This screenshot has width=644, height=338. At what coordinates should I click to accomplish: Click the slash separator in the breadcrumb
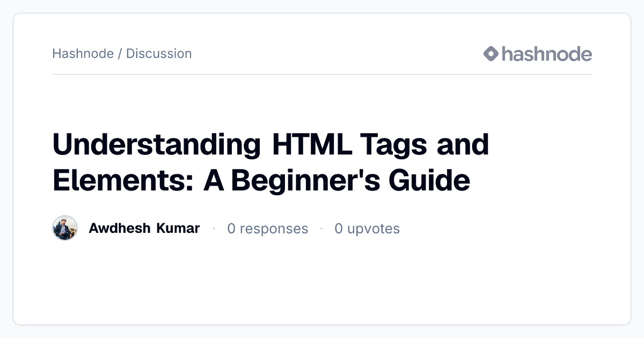click(120, 54)
